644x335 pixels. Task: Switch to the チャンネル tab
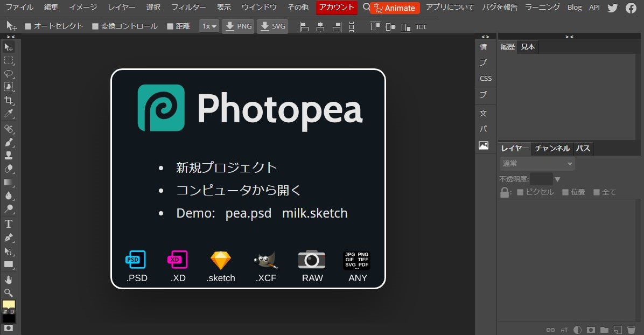[x=552, y=149]
